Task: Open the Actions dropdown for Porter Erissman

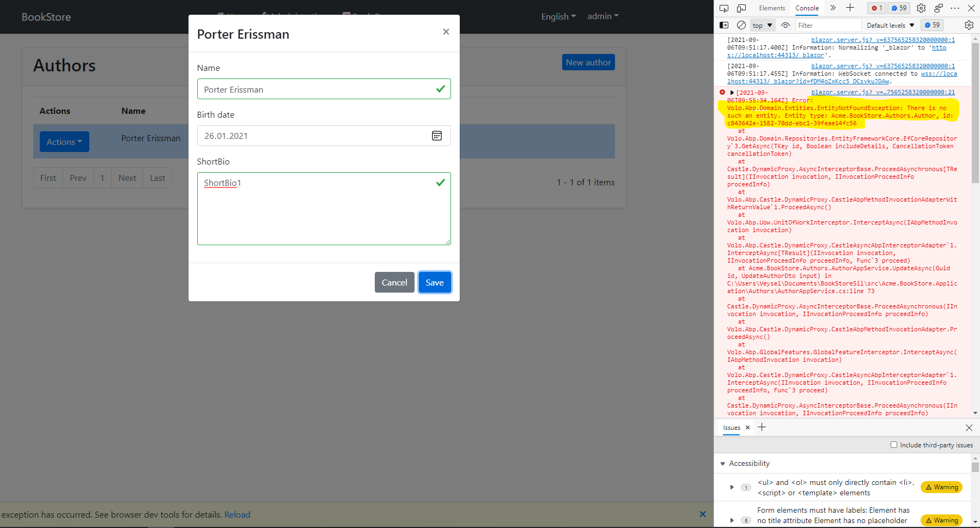Action: (64, 141)
